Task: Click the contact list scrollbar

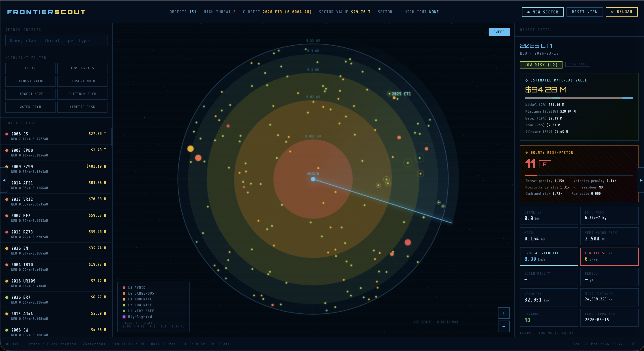Action: (112, 137)
